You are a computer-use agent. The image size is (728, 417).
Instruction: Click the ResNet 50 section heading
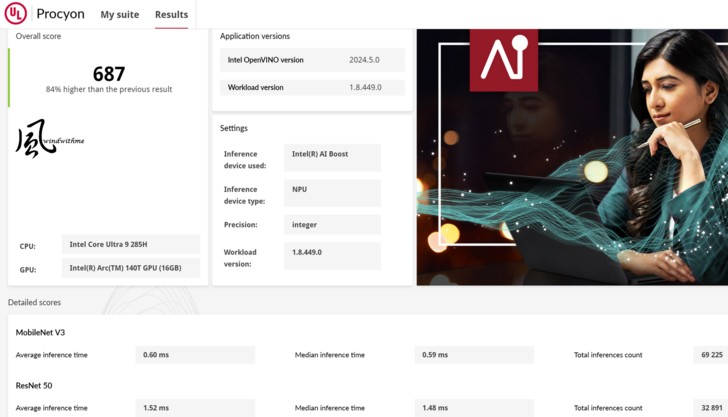click(x=34, y=385)
